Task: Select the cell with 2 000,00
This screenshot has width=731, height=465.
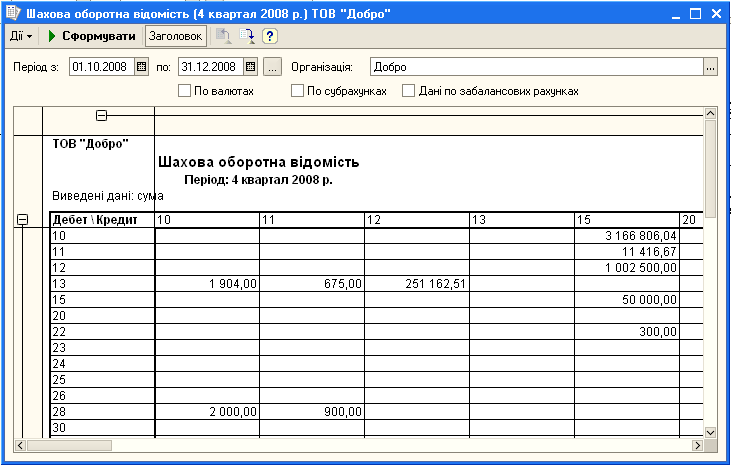Action: click(207, 412)
